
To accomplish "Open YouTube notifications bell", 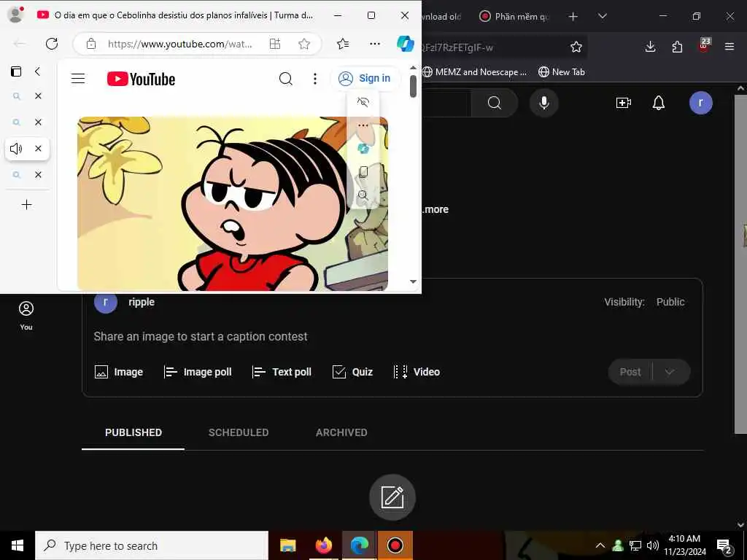I will tap(659, 103).
